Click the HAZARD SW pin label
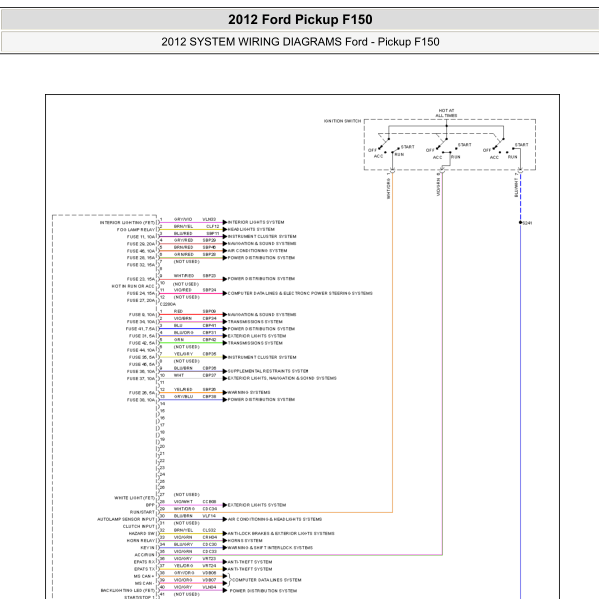The height and width of the screenshot is (599, 599). (142, 534)
